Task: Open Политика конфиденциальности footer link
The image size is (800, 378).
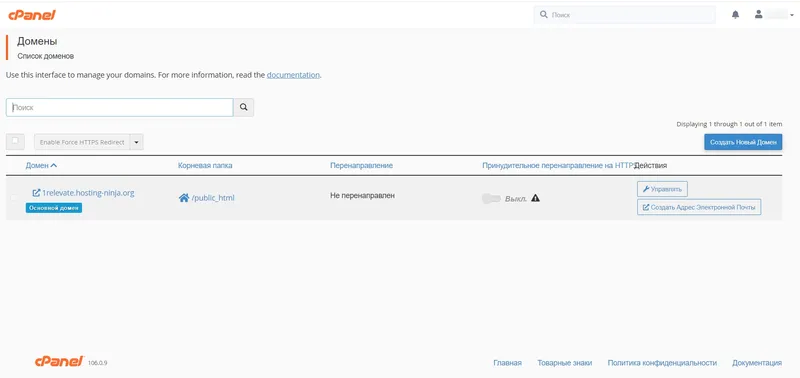Action: coord(662,363)
